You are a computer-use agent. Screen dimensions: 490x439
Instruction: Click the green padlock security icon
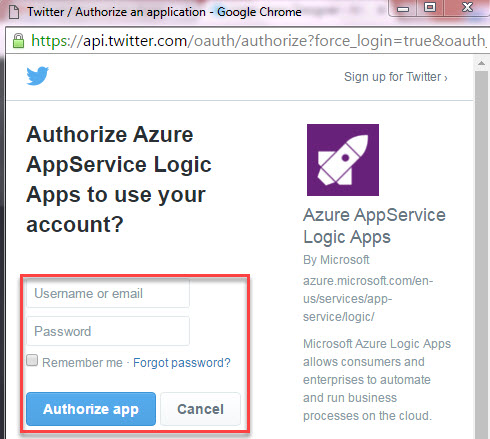coord(18,41)
